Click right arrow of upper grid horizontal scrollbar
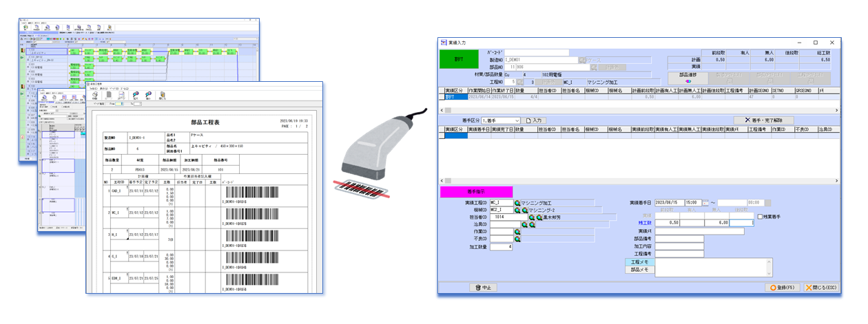The width and height of the screenshot is (868, 324). point(837,110)
